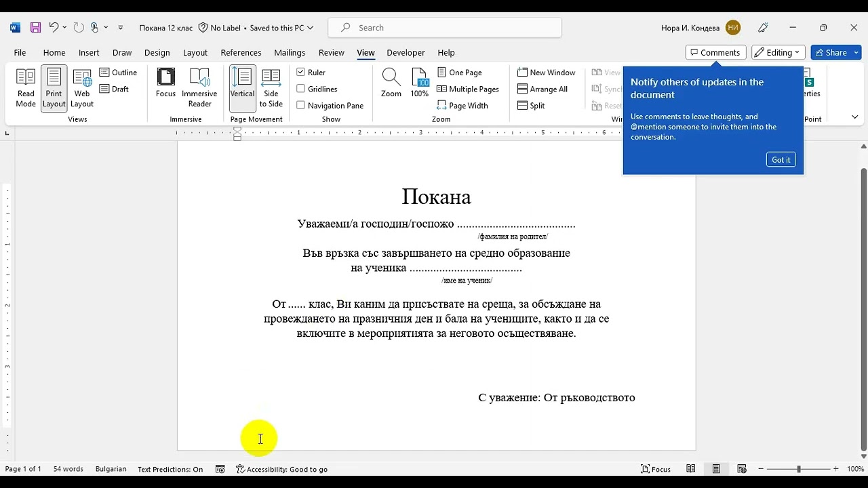The image size is (868, 488).
Task: Open the document title save location dropdown
Action: click(310, 28)
